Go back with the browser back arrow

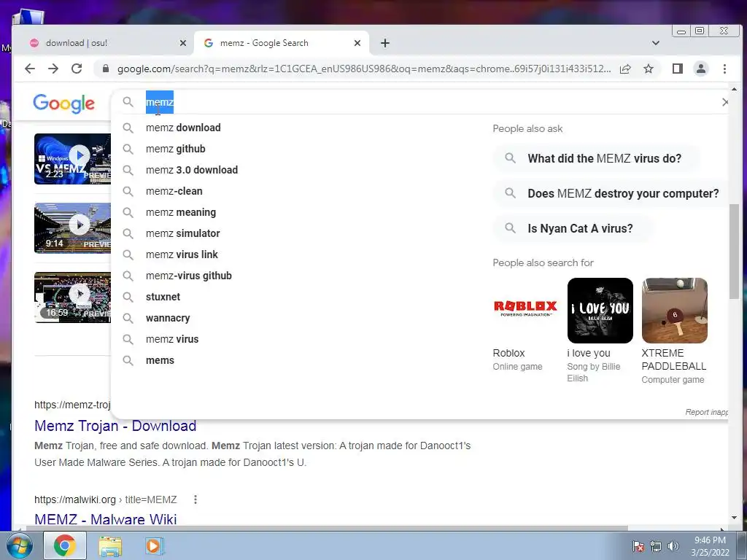[x=29, y=69]
